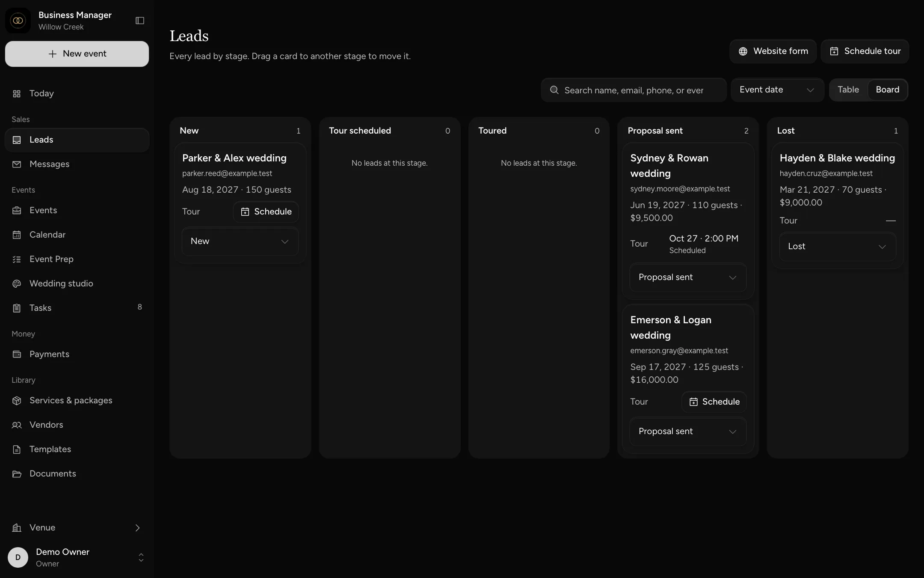Click the Documents folder icon
This screenshot has width=924, height=578.
tap(17, 474)
